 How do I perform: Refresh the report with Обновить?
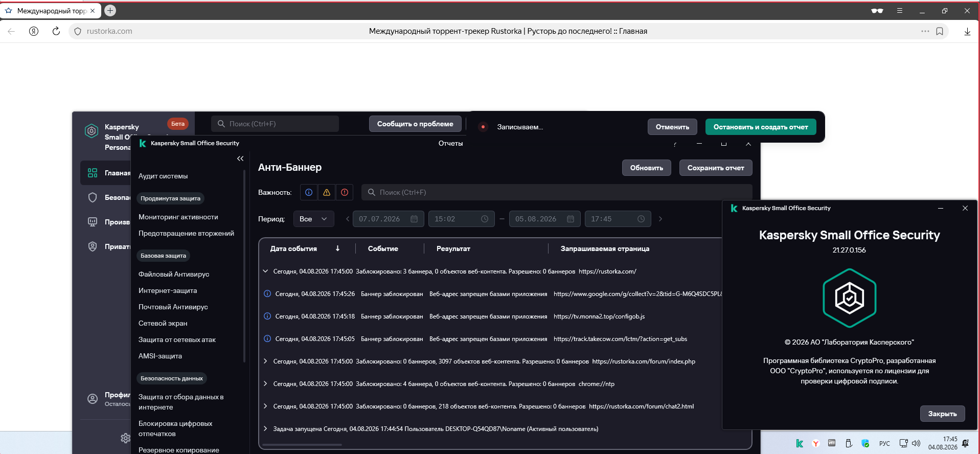647,168
